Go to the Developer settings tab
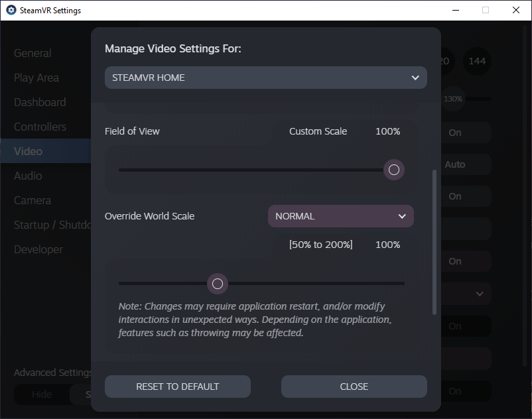532x419 pixels. tap(38, 249)
